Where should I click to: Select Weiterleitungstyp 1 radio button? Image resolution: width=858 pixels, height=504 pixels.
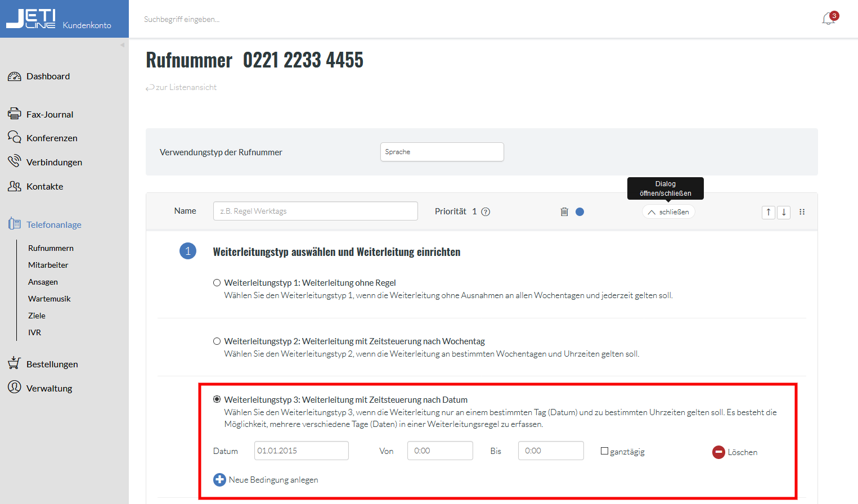pyautogui.click(x=217, y=283)
